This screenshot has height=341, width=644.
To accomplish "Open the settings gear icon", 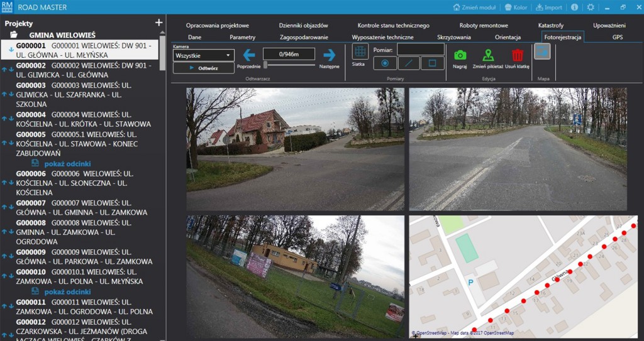I will (x=591, y=8).
